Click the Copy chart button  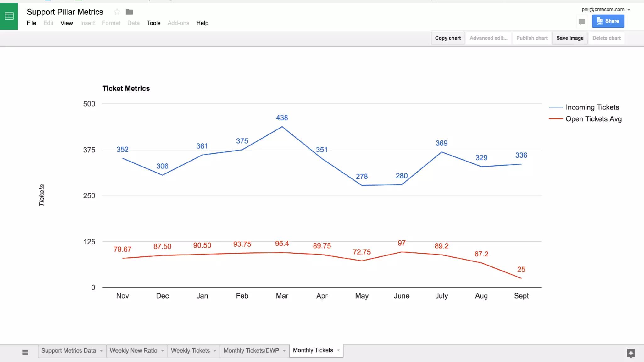pos(448,38)
